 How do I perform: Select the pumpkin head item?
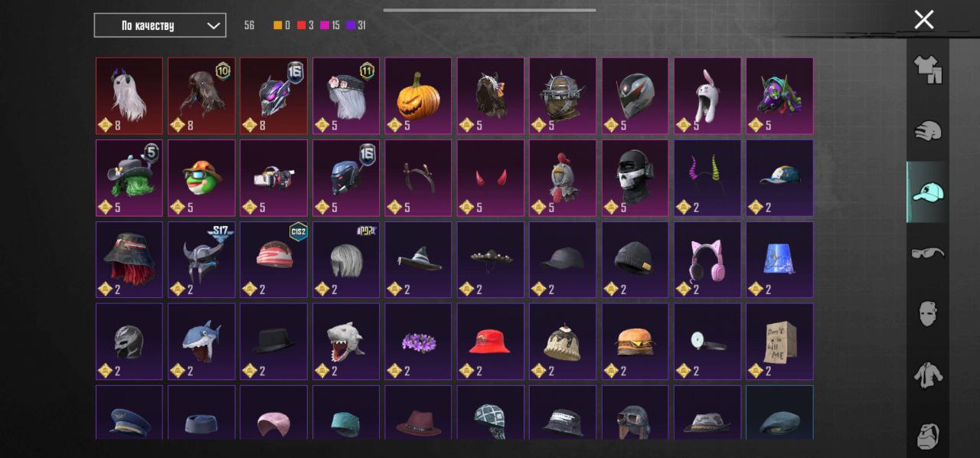(418, 96)
